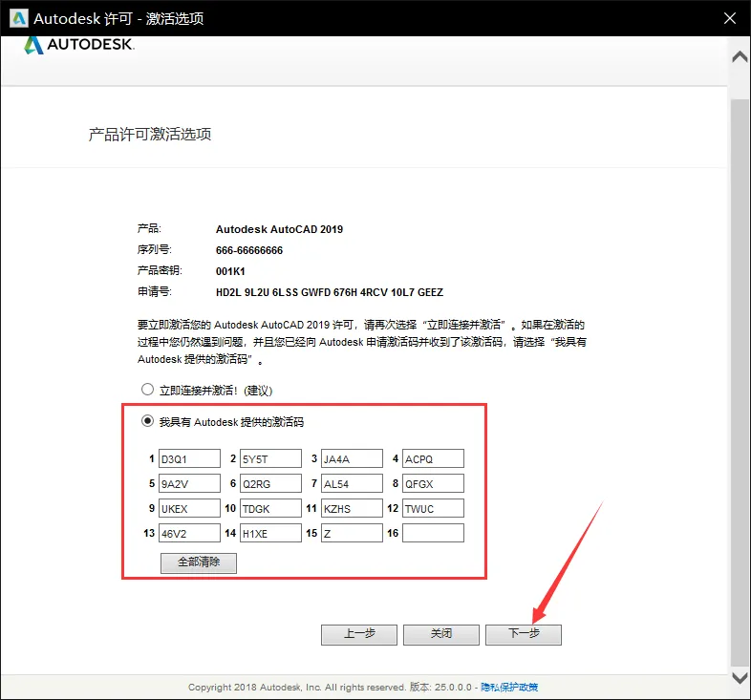Viewport: 751px width, 700px height.
Task: Click the request code HD2L 9L2U text
Action: [330, 292]
